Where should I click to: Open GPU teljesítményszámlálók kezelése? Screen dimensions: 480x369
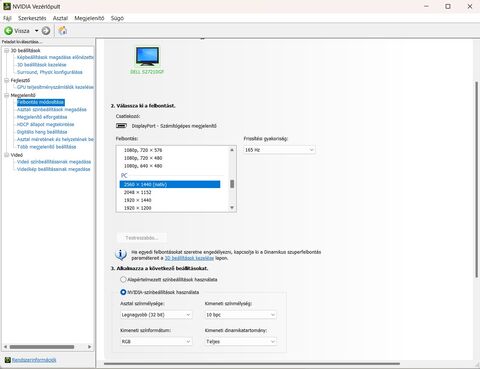point(55,87)
